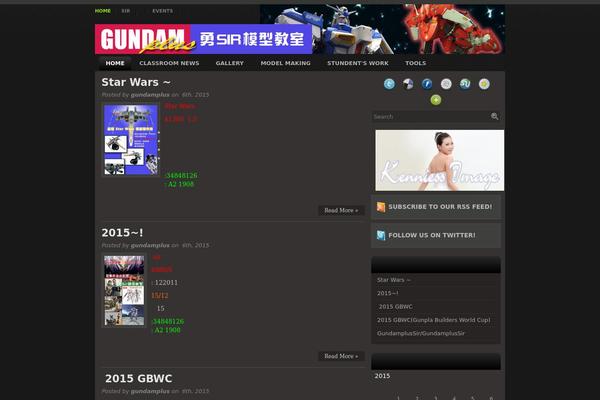Open the top EVENTS link
600x400 pixels.
click(x=162, y=11)
